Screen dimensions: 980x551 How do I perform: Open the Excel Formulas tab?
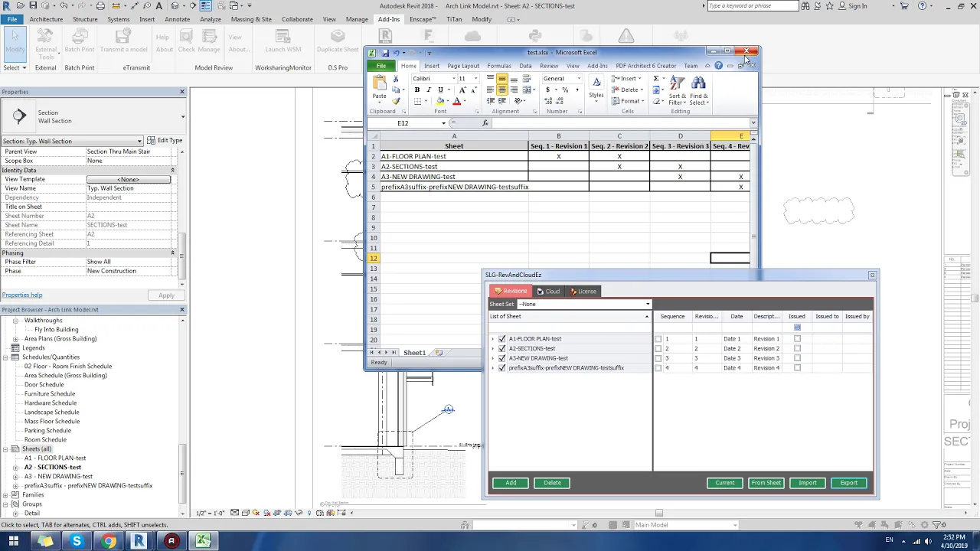coord(498,66)
